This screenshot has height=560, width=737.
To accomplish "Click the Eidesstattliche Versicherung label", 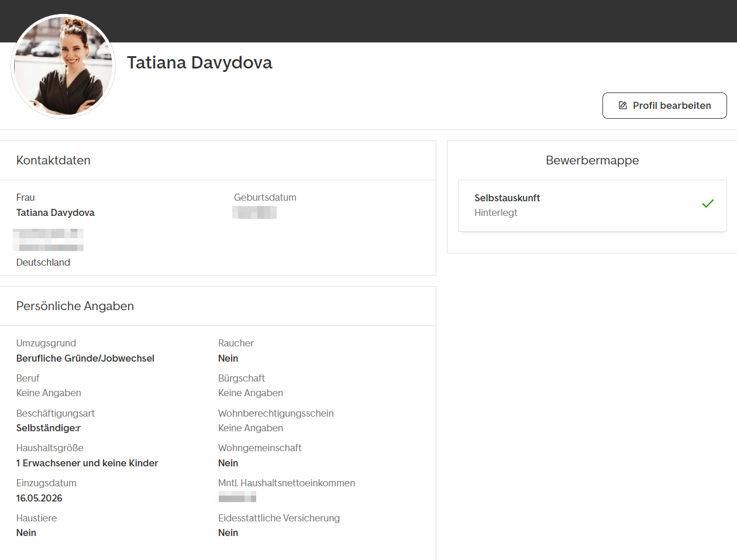I will pos(278,518).
